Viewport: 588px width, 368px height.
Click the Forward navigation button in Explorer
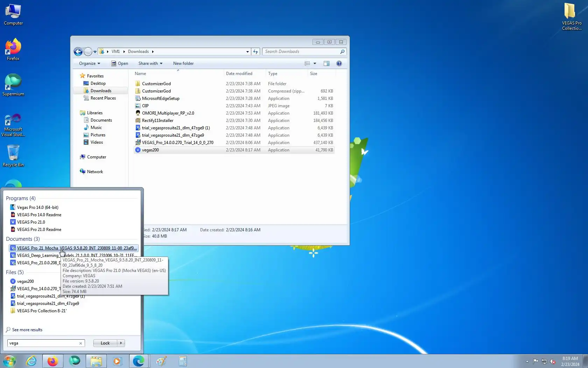(88, 52)
